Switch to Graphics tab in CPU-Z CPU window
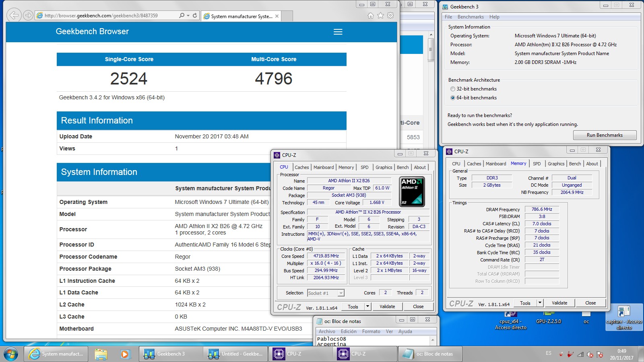The width and height of the screenshot is (644, 362). click(x=384, y=167)
